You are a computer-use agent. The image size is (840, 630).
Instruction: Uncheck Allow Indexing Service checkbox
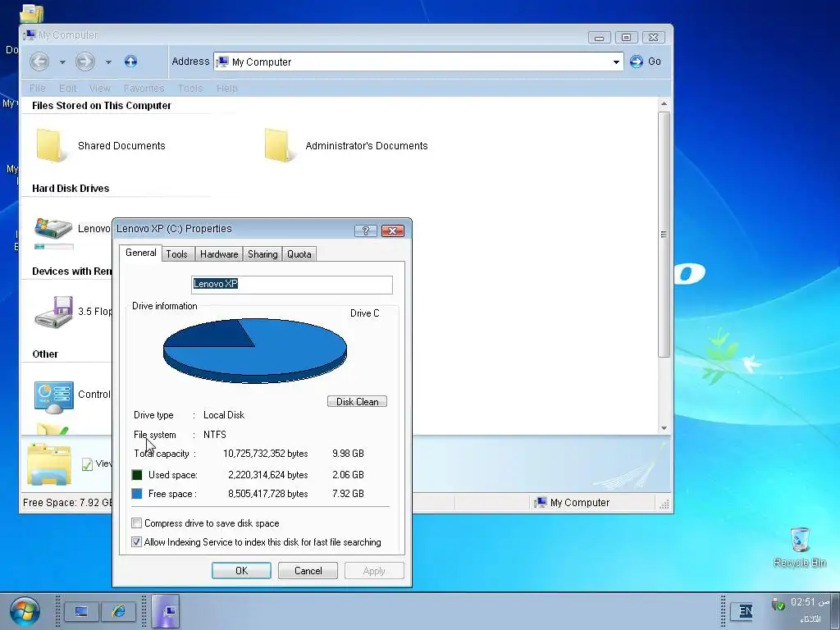(x=137, y=542)
